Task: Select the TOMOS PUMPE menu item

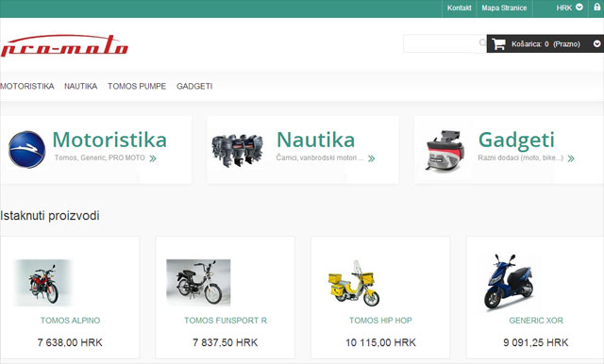Action: click(x=137, y=86)
